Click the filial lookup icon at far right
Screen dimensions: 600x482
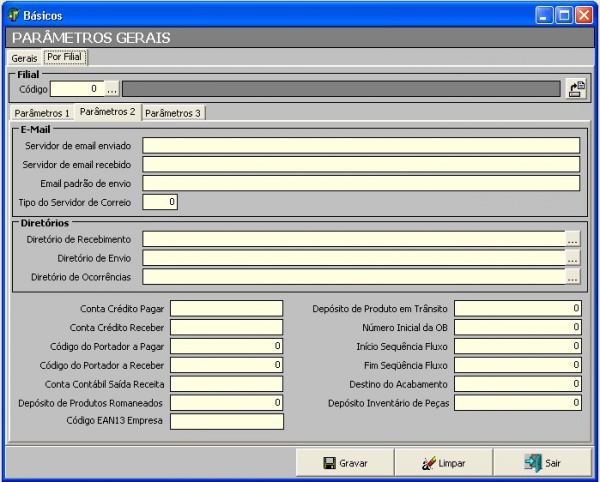pos(575,89)
